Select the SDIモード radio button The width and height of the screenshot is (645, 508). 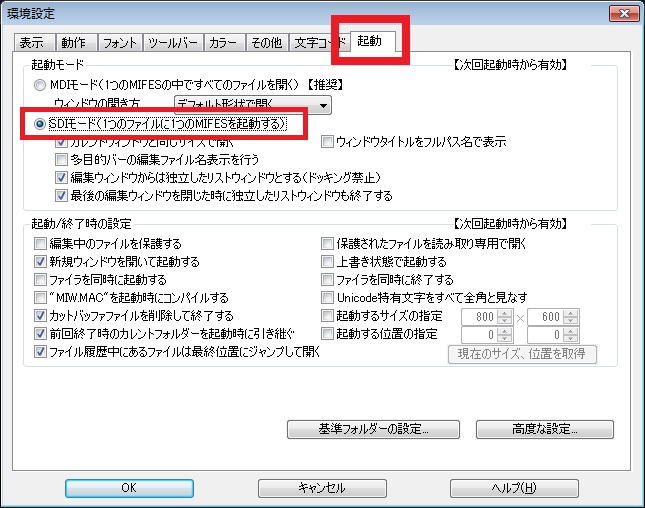[41, 124]
